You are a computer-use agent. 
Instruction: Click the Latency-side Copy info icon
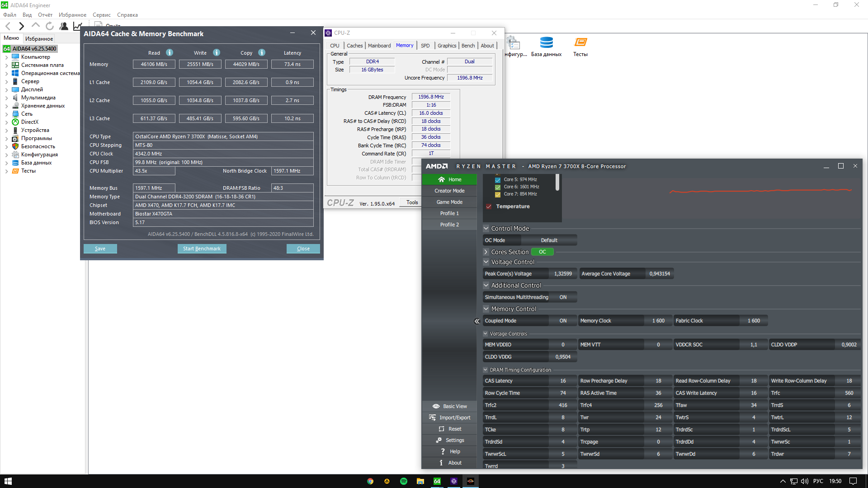262,52
